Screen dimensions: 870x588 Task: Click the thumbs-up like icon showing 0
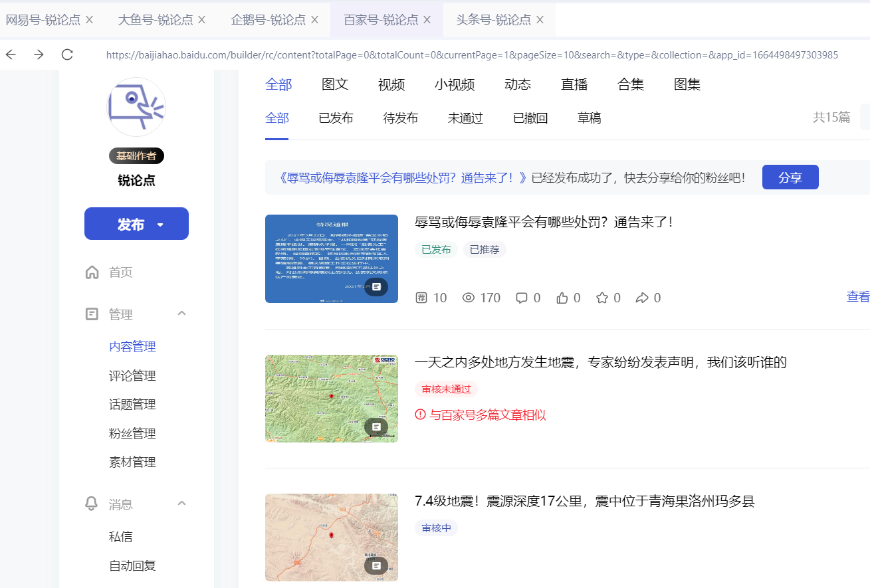pyautogui.click(x=562, y=298)
